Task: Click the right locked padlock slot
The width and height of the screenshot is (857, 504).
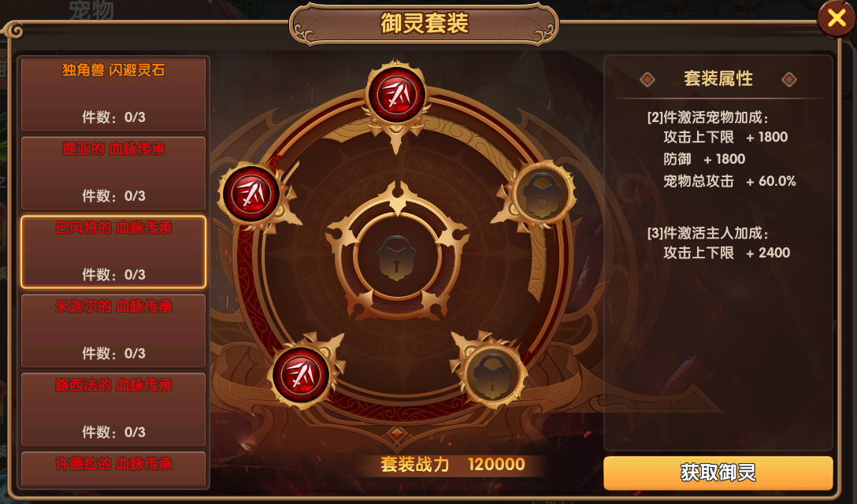Action: pos(542,193)
